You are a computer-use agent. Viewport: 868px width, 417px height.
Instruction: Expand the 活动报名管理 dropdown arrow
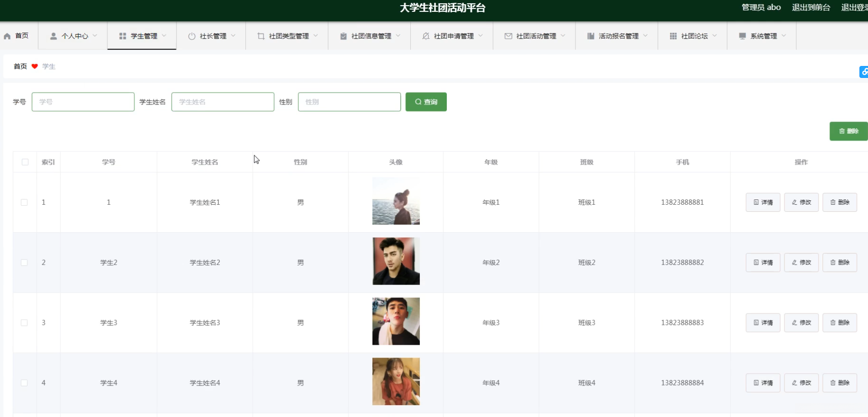[x=645, y=36]
